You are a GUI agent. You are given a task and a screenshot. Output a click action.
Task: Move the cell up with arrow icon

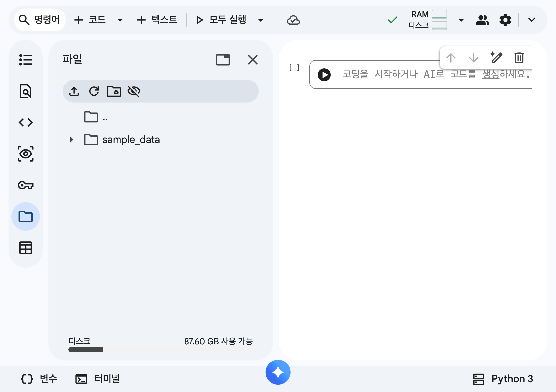click(x=451, y=58)
